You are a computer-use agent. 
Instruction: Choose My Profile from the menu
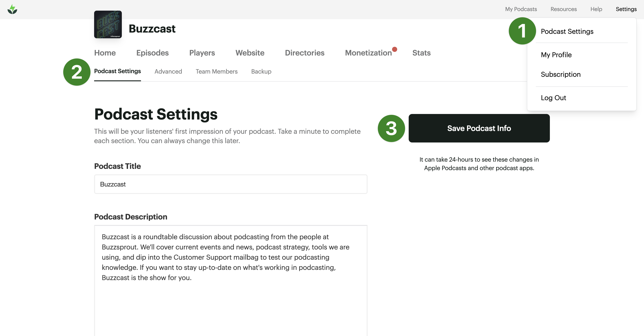click(556, 55)
